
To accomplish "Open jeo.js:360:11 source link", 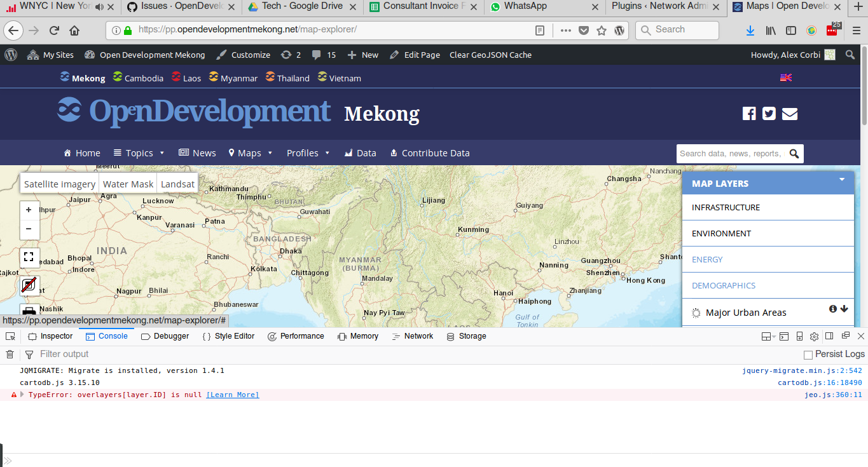I will tap(833, 395).
